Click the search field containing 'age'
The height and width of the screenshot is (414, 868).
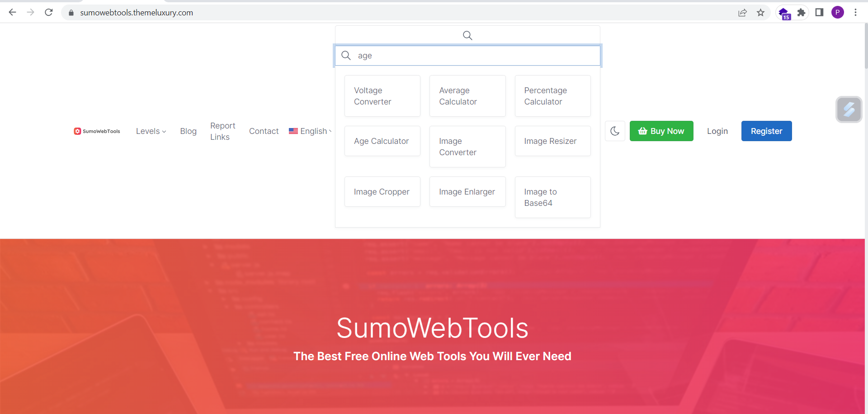(467, 56)
